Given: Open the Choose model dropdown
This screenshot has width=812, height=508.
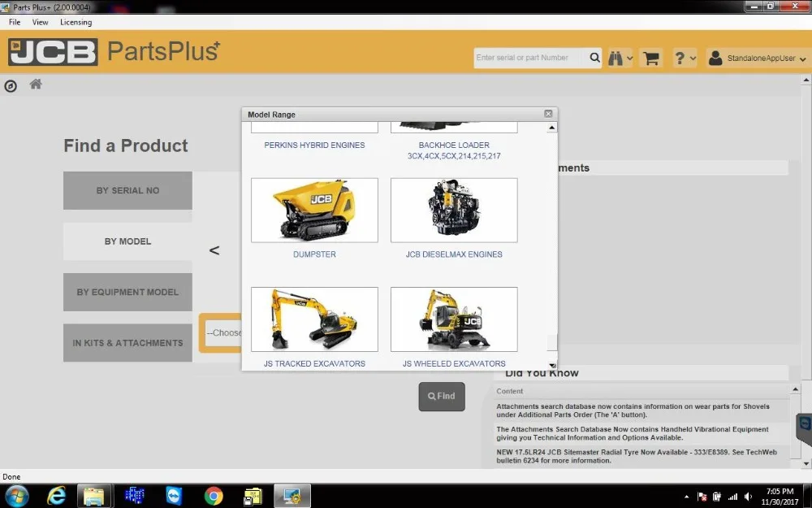Looking at the screenshot, I should pyautogui.click(x=226, y=332).
